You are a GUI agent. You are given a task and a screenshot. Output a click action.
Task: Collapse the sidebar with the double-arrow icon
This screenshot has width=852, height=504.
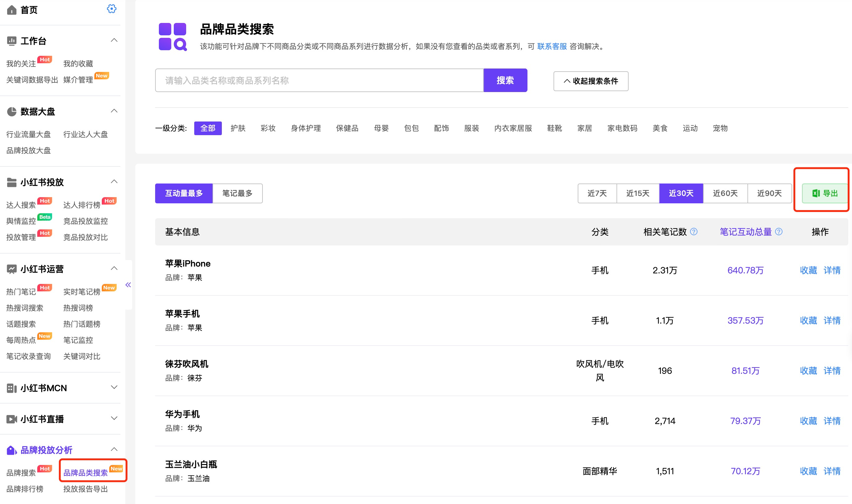128,285
